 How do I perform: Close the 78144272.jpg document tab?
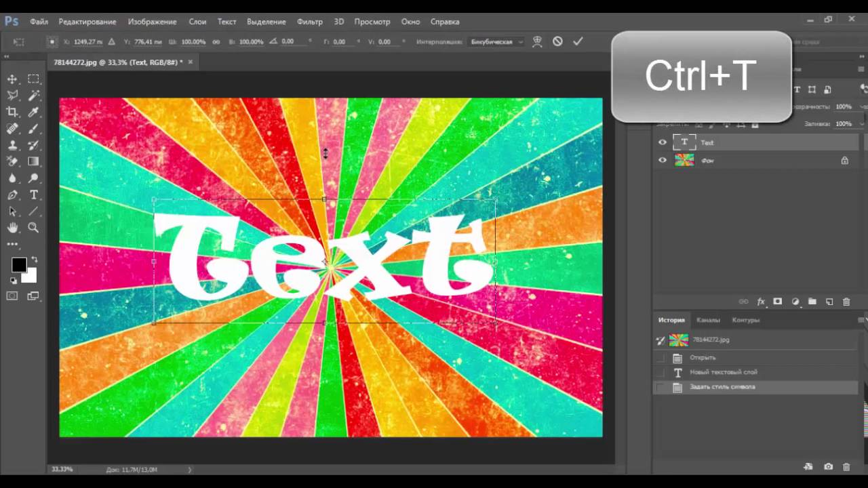coord(191,62)
